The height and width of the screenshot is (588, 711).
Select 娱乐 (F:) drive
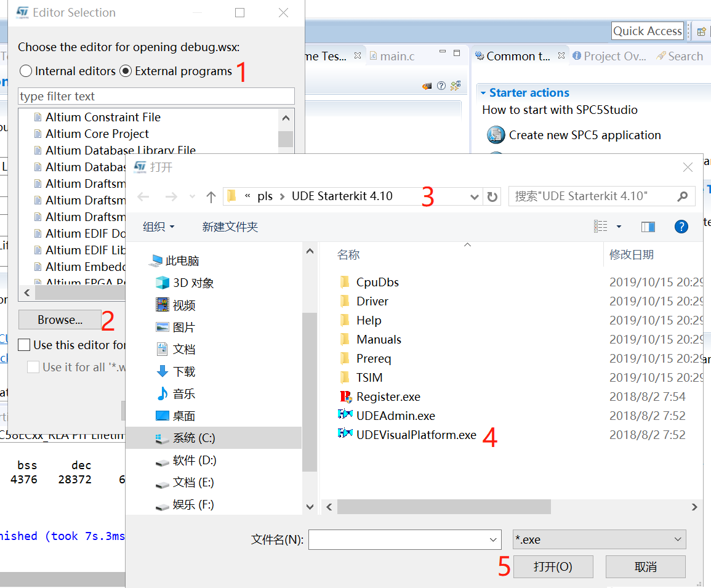(x=185, y=504)
